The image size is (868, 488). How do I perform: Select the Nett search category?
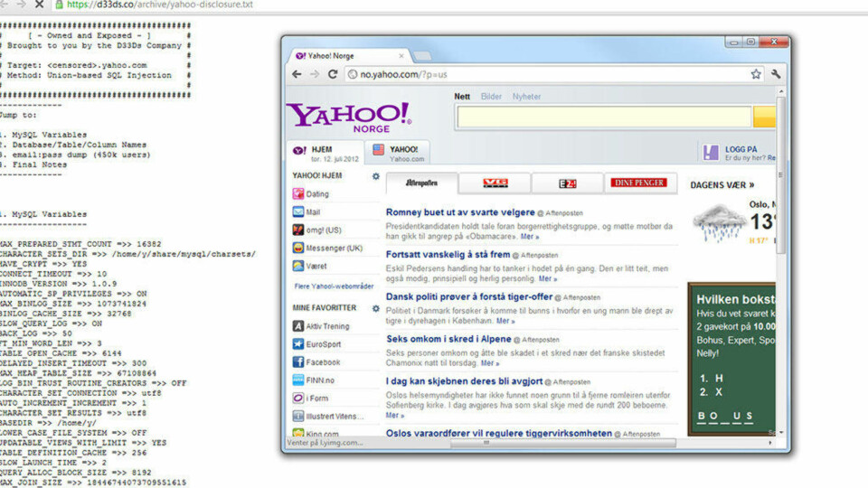pyautogui.click(x=462, y=97)
